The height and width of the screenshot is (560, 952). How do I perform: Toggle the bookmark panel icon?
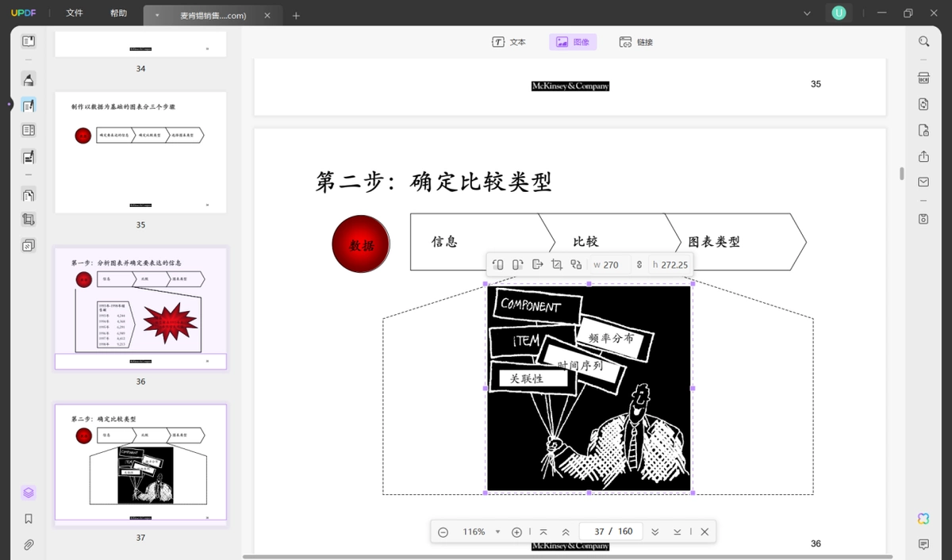pos(29,519)
